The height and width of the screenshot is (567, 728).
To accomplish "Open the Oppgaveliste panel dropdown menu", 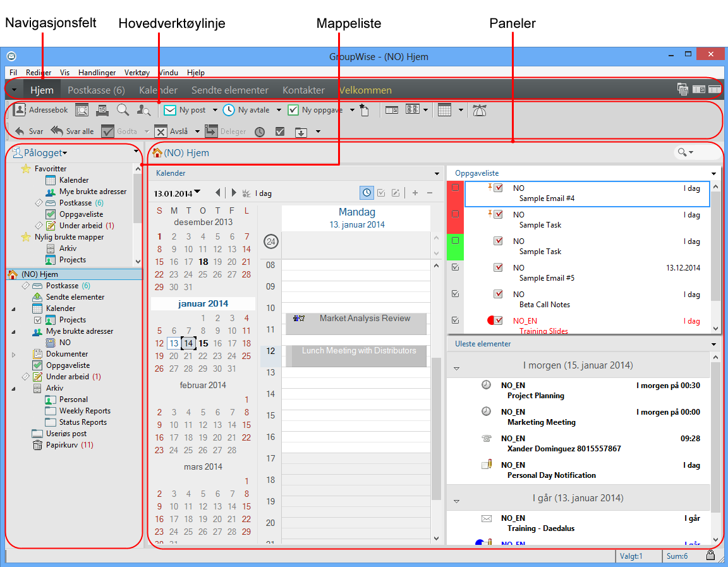I will tap(713, 174).
